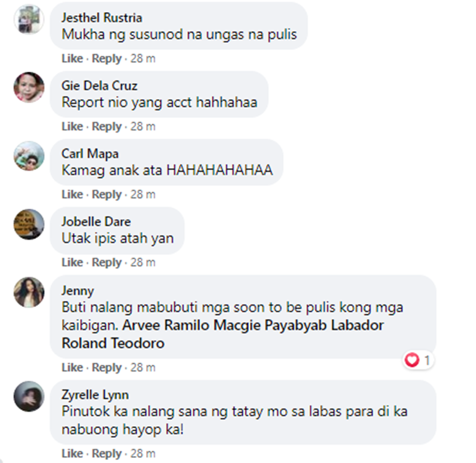The height and width of the screenshot is (463, 476).
Task: Open Jenny's profile avatar
Action: (x=29, y=292)
